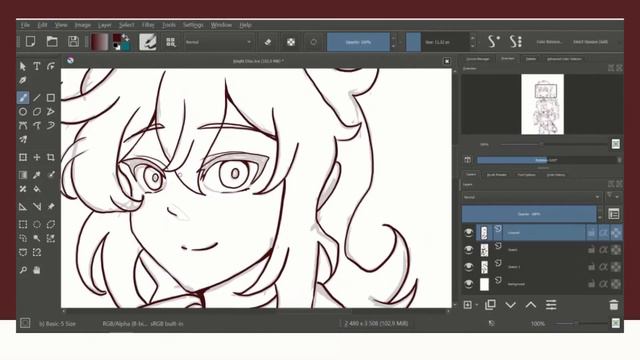The height and width of the screenshot is (360, 640).
Task: Open Advanced Color Selector tab
Action: pos(564,59)
